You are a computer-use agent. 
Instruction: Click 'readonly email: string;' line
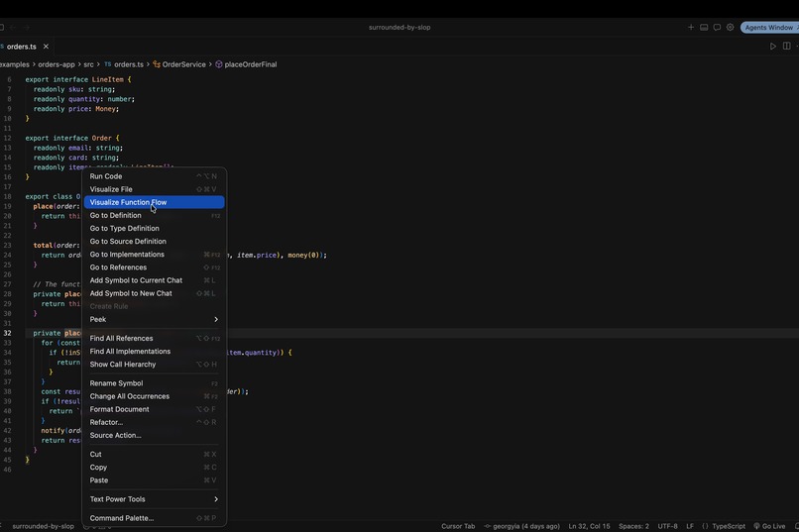(78, 149)
